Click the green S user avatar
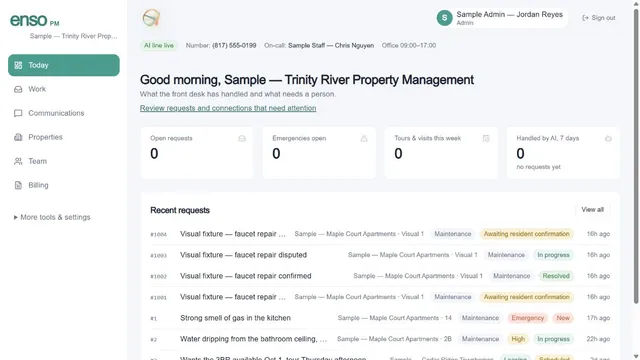 coord(444,18)
